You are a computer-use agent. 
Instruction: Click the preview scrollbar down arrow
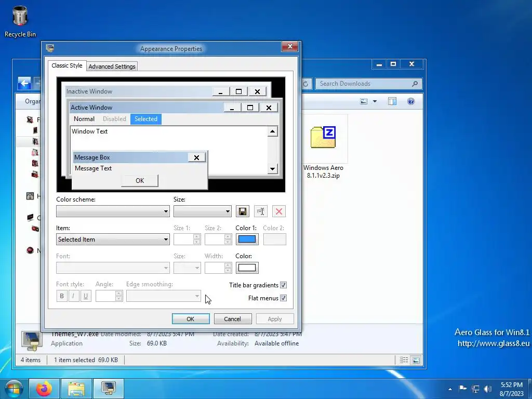pos(272,169)
